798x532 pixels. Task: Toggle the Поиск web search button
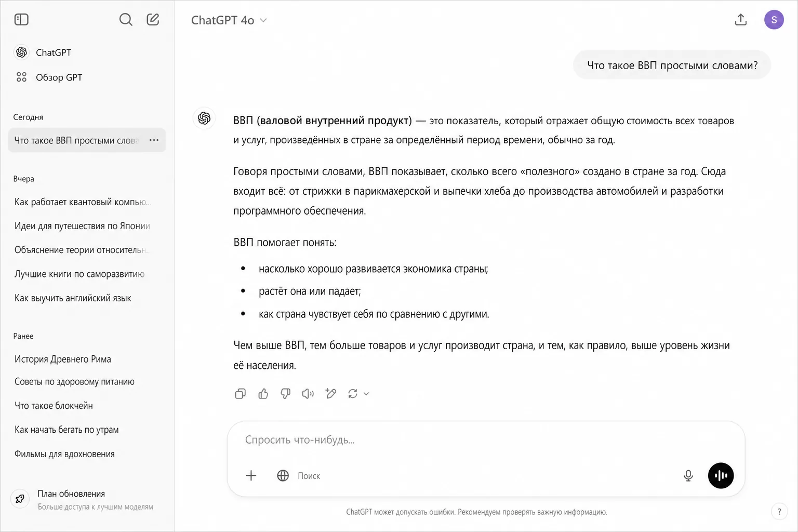299,475
